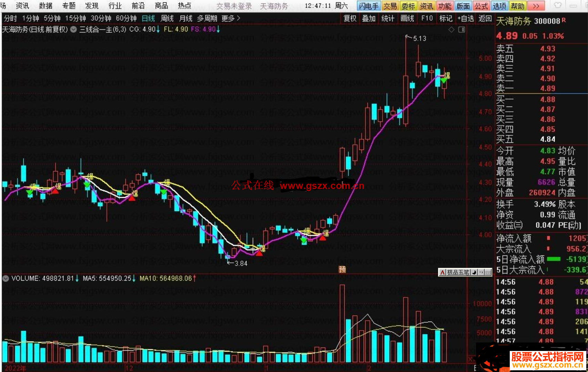Image resolution: width=588 pixels, height=372 pixels.
Task: Click the input method soft keyboard icon
Action: click(488, 272)
